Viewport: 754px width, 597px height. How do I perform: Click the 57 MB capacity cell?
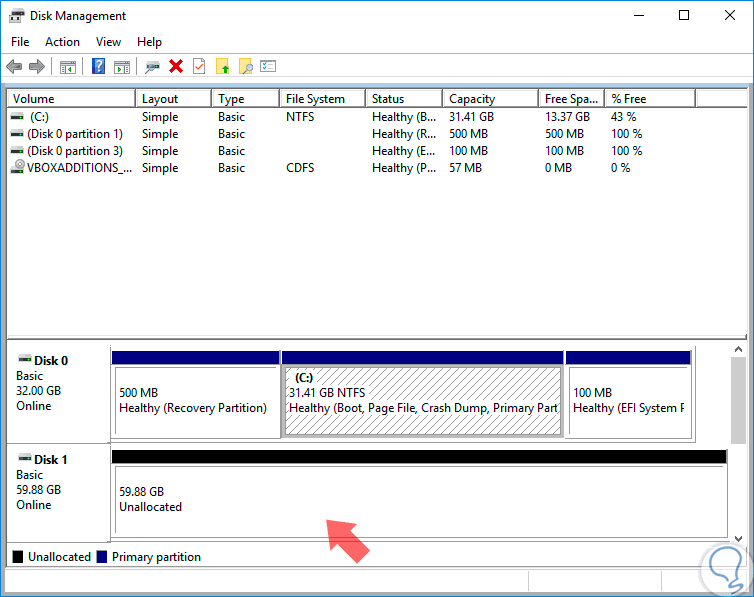465,168
